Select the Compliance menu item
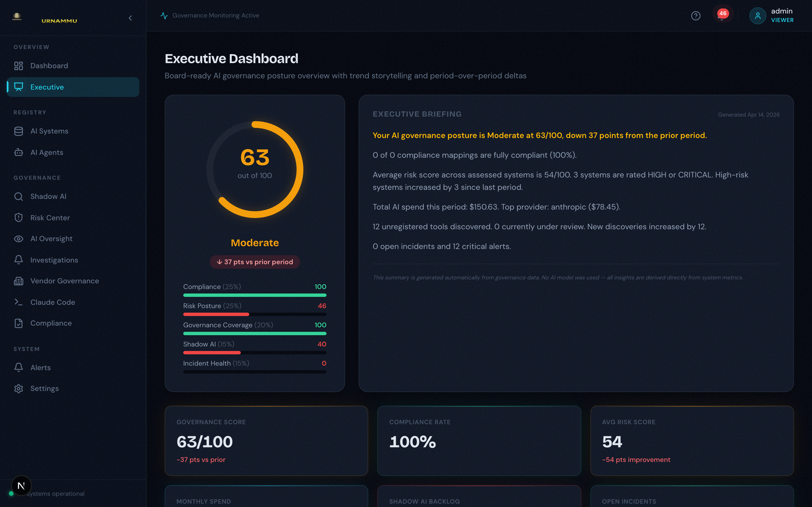This screenshot has height=507, width=812. click(x=51, y=323)
